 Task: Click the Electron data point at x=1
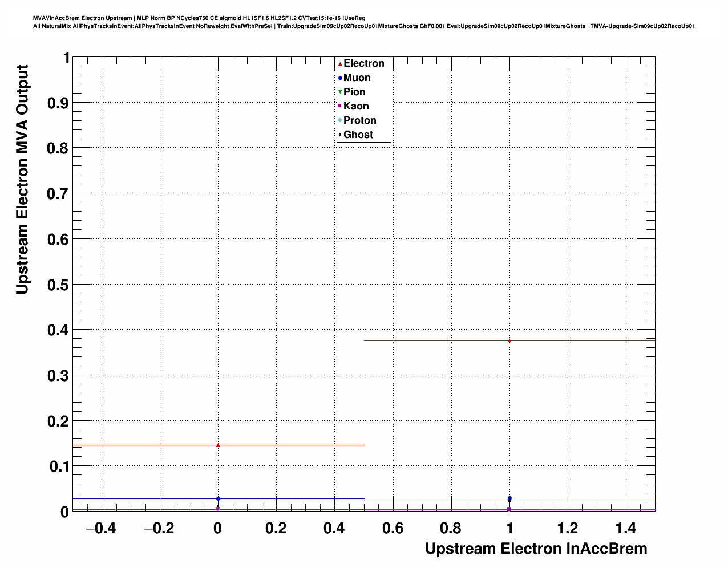click(509, 340)
